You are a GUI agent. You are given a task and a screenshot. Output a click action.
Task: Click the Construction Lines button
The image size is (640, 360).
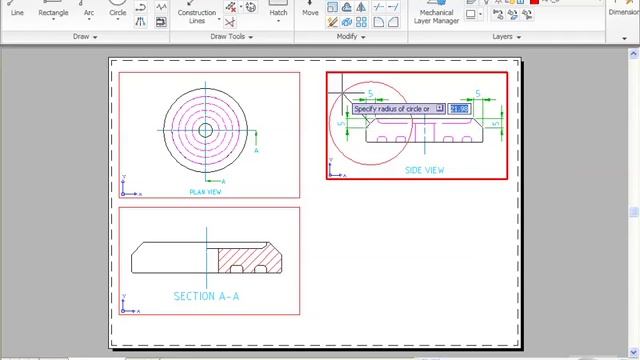(197, 12)
